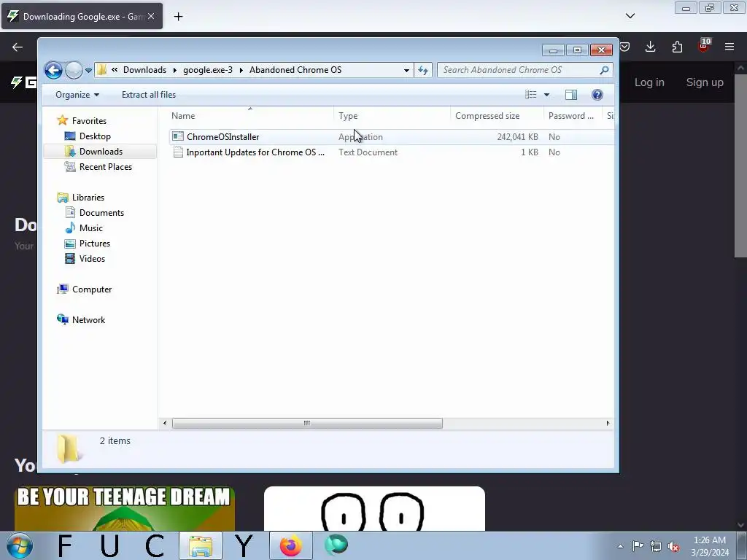747x560 pixels.
Task: Click the Windows Explorer taskbar icon
Action: pyautogui.click(x=201, y=545)
